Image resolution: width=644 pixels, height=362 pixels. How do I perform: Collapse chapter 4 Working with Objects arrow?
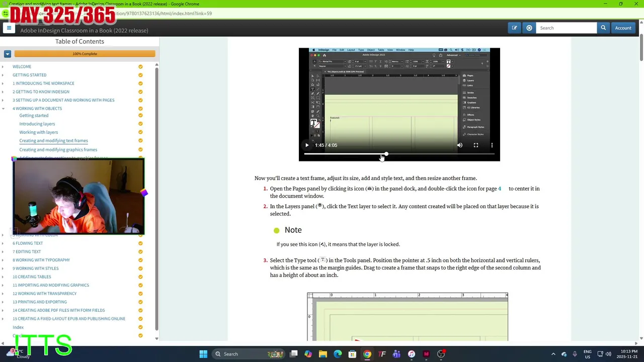(x=3, y=109)
